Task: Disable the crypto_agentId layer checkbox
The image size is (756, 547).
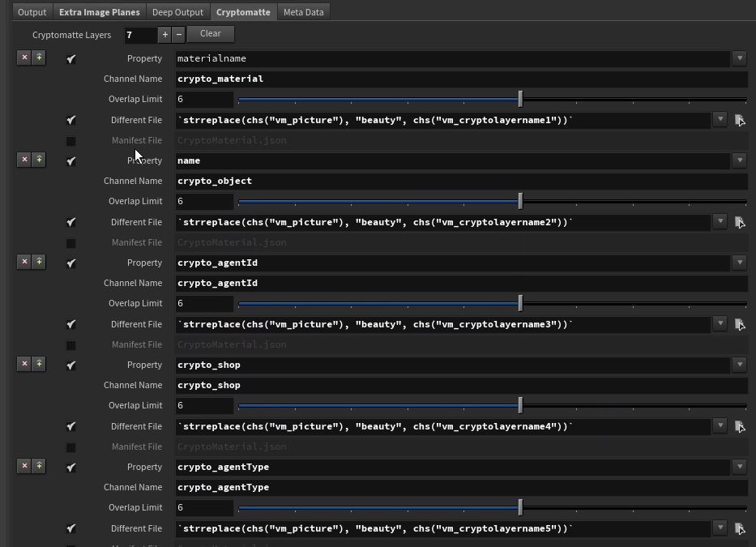Action: click(70, 263)
